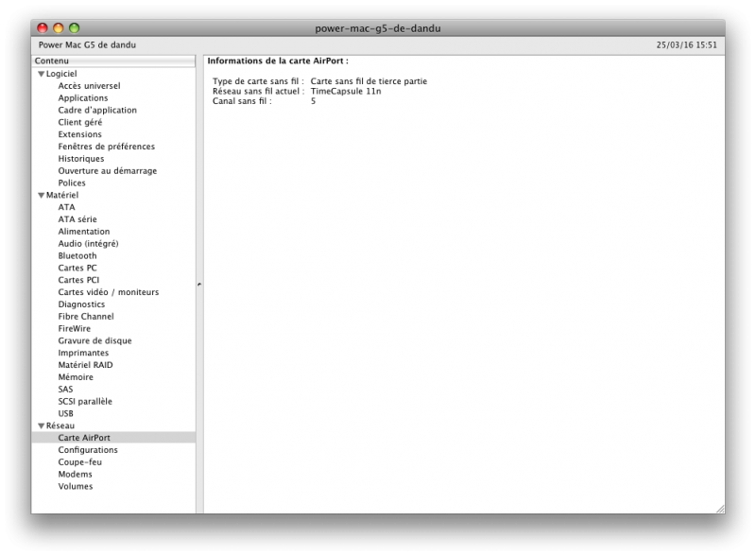Select Cartes PCI item
This screenshot has height=556, width=756.
coord(78,280)
